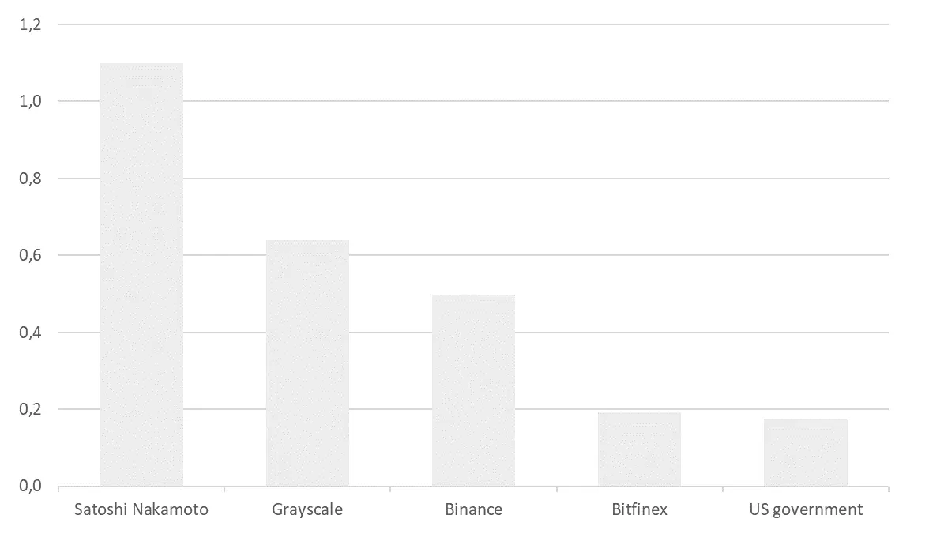Click the Satoshi Nakamoto bar

pos(141,274)
